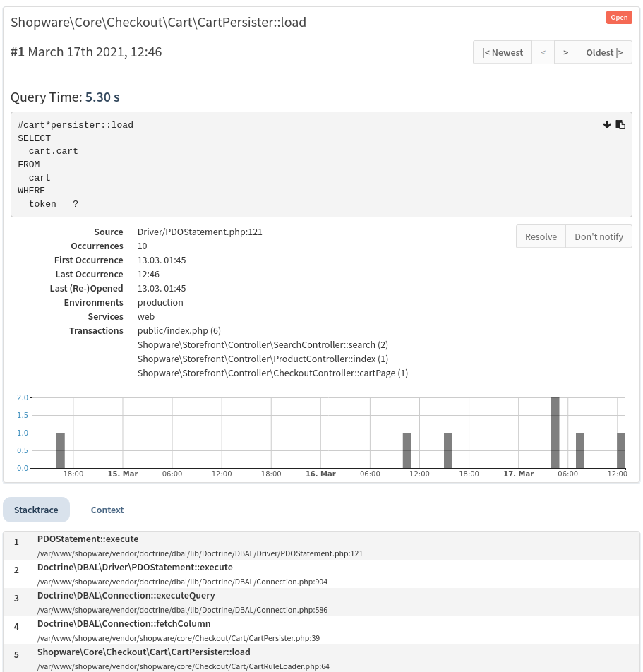643x672 pixels.
Task: Click the path ending CartRuleLoader.php:64
Action: pyautogui.click(x=184, y=666)
